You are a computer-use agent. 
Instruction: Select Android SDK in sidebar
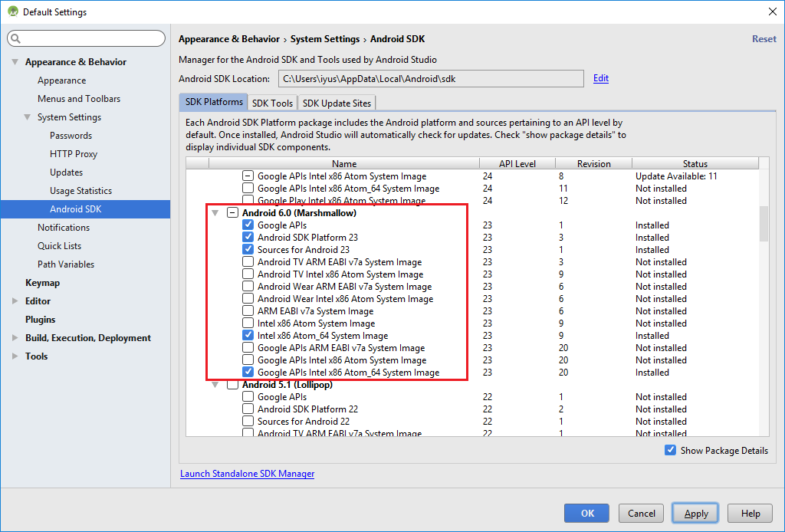point(85,209)
